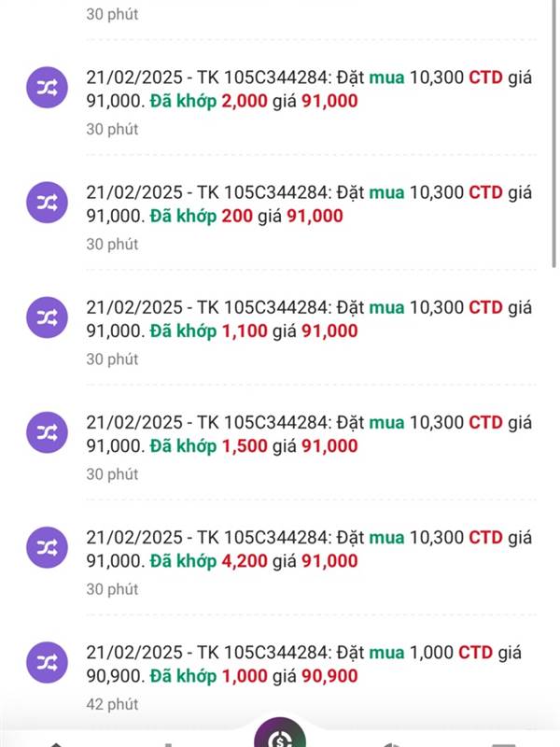Click the vertical scrollbar thumb on right edge

554,134
